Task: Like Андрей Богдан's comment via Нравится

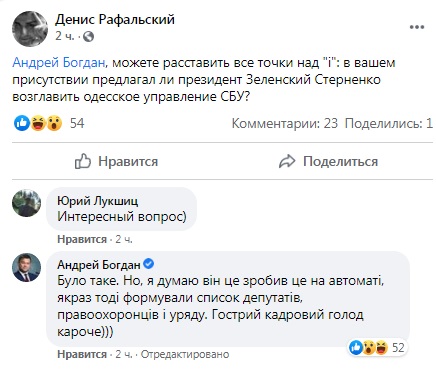Action: point(82,354)
